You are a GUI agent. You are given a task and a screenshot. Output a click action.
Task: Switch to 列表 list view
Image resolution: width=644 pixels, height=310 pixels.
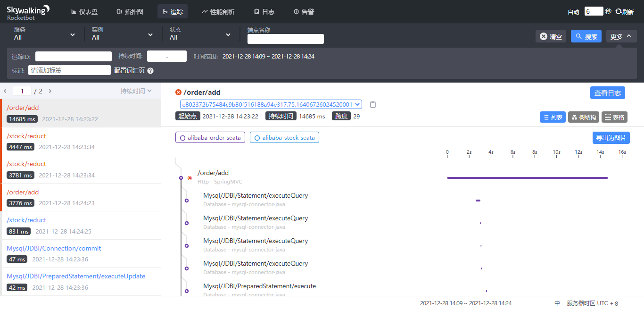(553, 117)
